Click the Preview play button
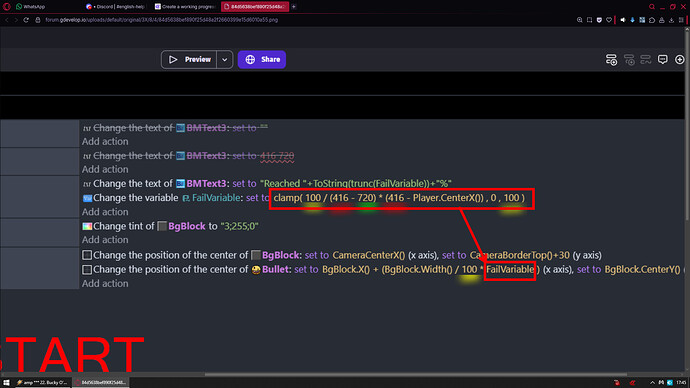 click(189, 59)
